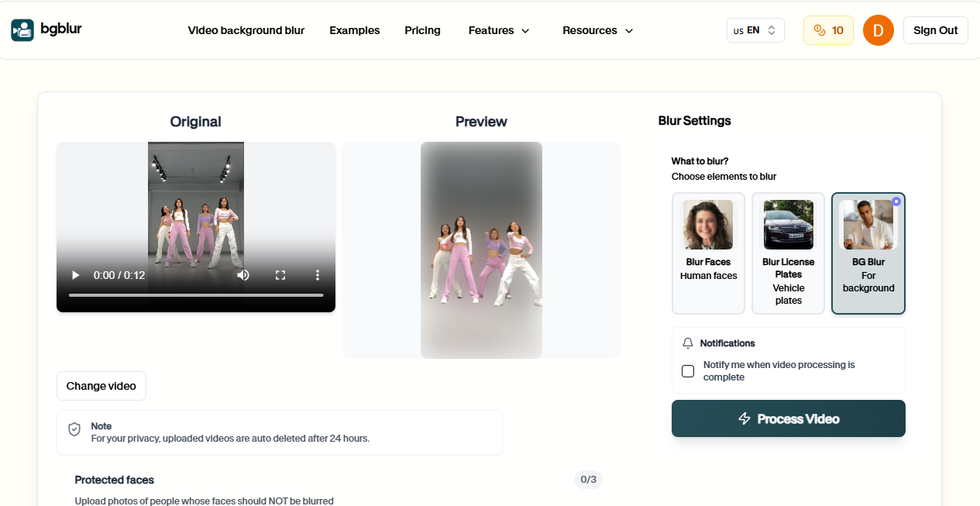Viewport: 980px width, 506px height.
Task: Switch to the Examples page
Action: coord(354,30)
